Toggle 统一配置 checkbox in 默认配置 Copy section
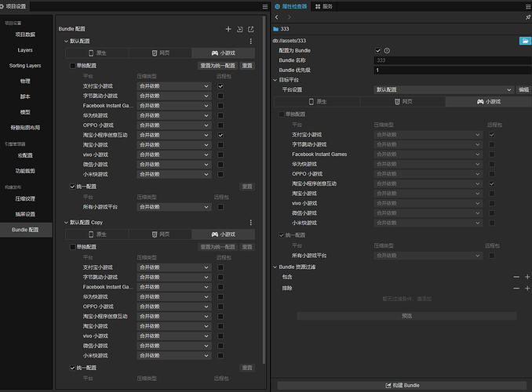This screenshot has height=392, width=532. 73,368
